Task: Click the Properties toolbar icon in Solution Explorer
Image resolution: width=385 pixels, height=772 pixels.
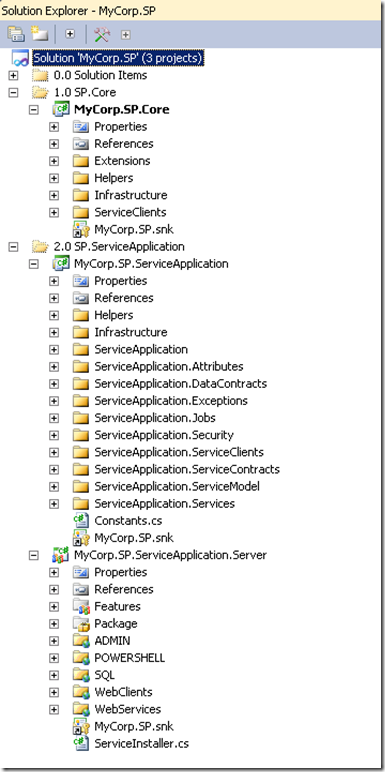Action: (x=16, y=34)
